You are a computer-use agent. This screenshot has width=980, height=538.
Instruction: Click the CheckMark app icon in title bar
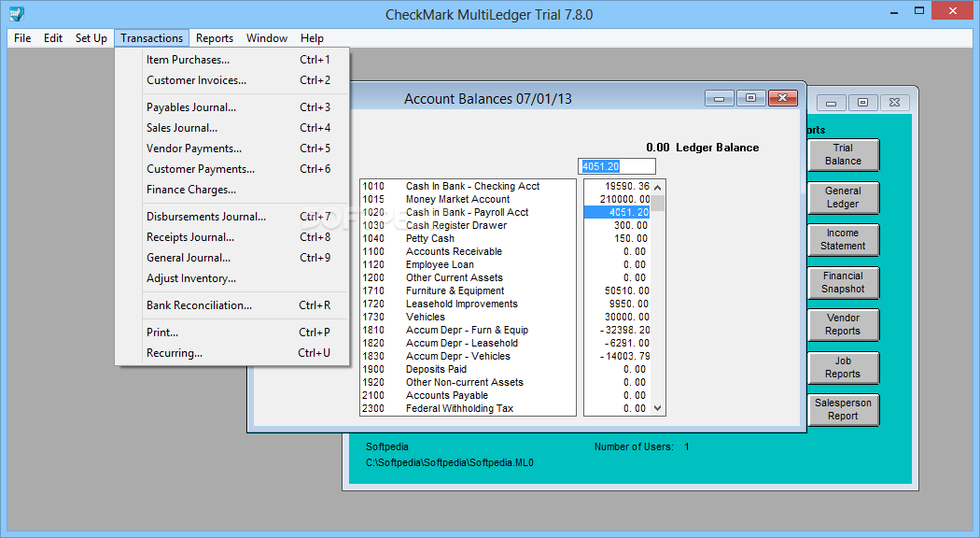[17, 13]
